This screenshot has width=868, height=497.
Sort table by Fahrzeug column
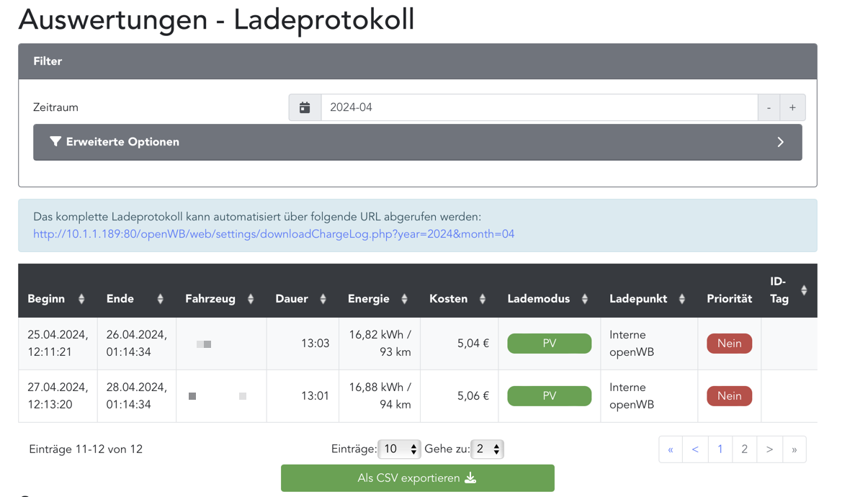[x=220, y=299]
